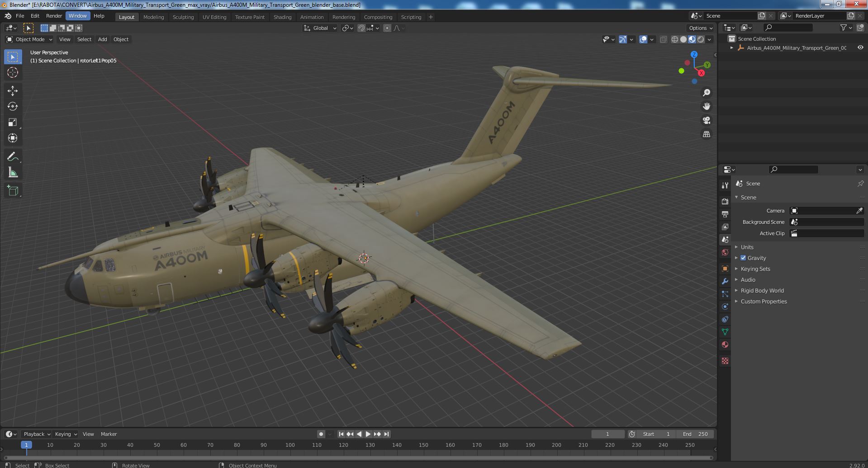
Task: Open the View Layer properties tab
Action: [725, 227]
